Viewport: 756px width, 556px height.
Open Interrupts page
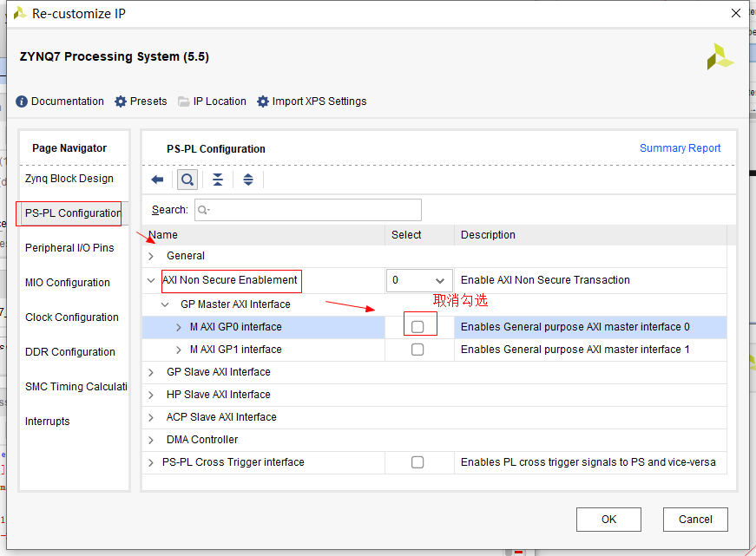tap(47, 422)
